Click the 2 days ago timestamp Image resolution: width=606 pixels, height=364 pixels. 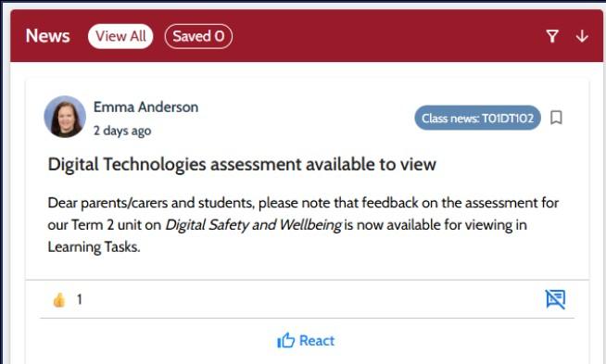[x=122, y=131]
